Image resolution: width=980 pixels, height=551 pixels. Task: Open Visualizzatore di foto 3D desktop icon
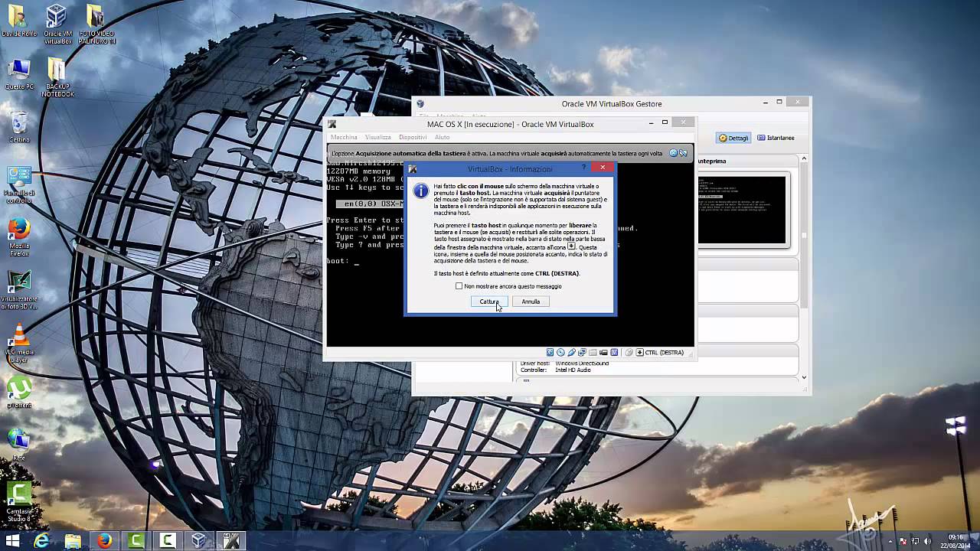click(x=19, y=291)
